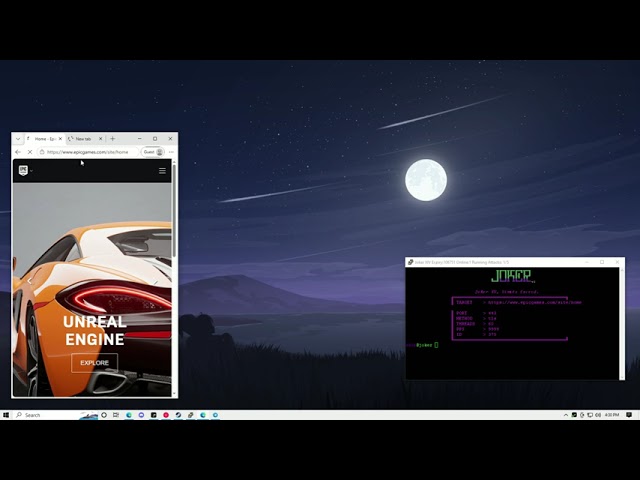This screenshot has height=480, width=640.
Task: Click the page vertical scrollbar thumb
Action: [x=174, y=210]
